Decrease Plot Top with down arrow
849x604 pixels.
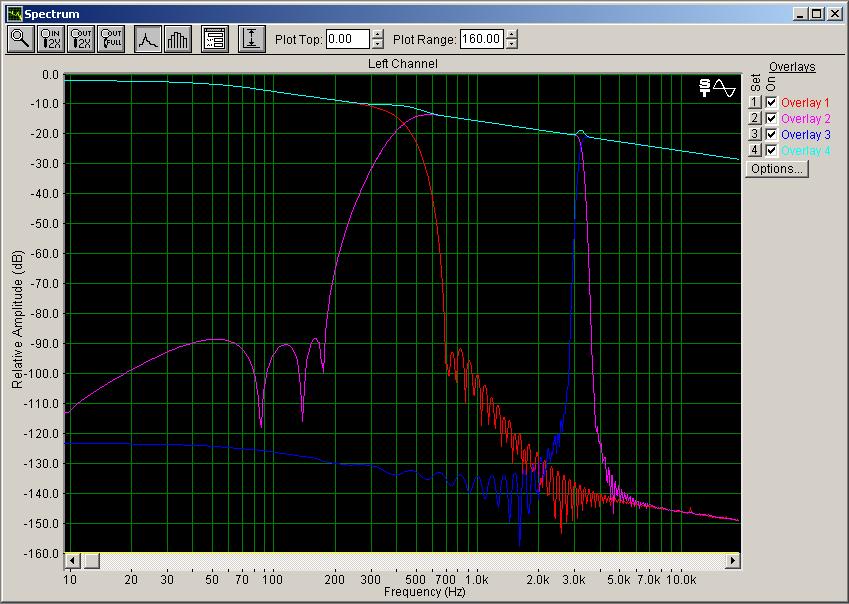coord(378,44)
